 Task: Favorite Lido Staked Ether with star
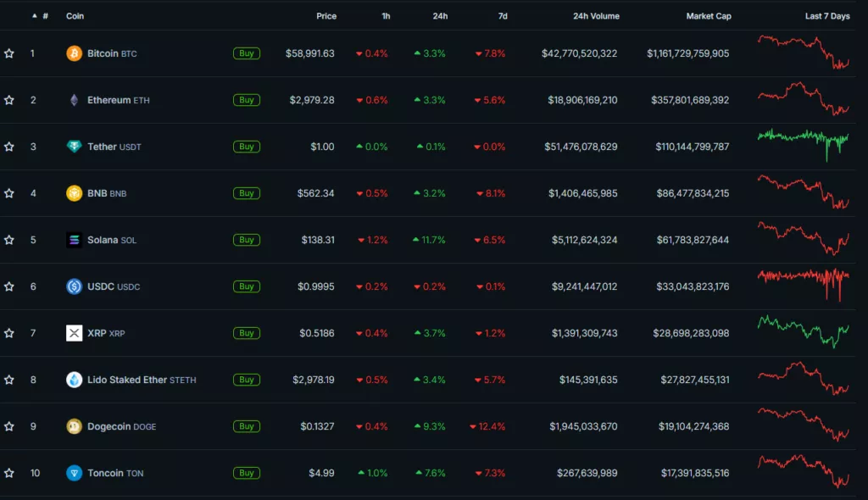click(9, 380)
